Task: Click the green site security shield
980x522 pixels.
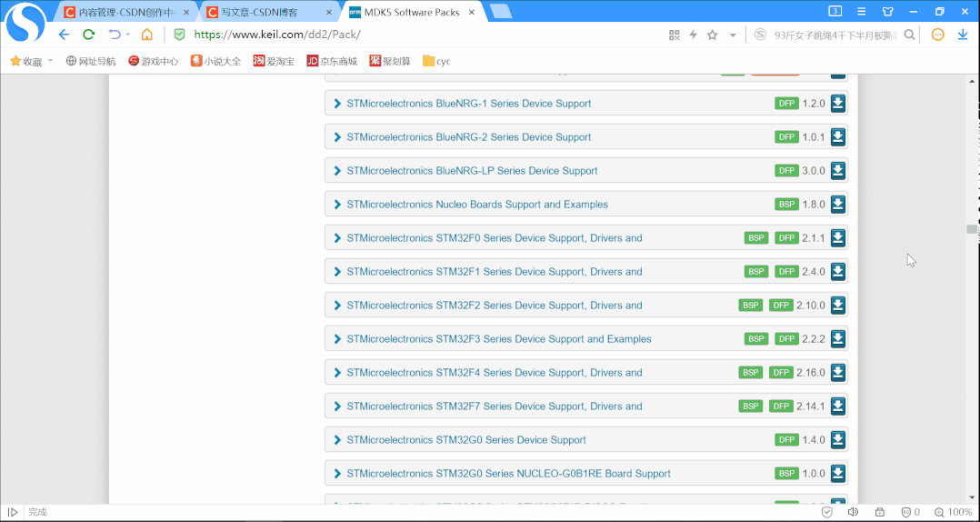Action: 179,35
